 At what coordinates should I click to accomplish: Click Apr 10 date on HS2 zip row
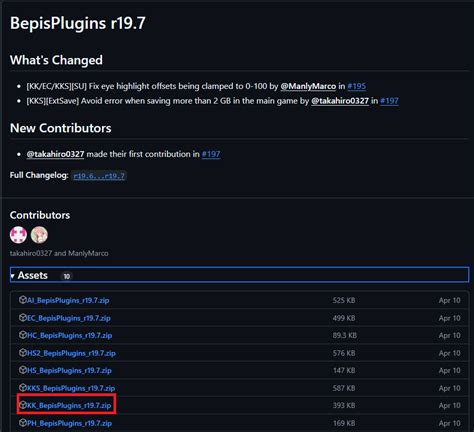pos(449,353)
